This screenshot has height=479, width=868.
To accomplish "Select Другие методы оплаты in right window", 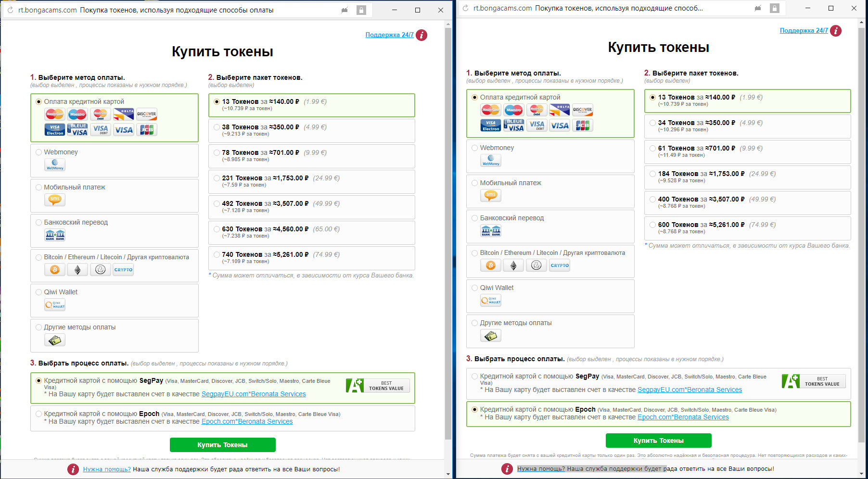I will tap(475, 323).
